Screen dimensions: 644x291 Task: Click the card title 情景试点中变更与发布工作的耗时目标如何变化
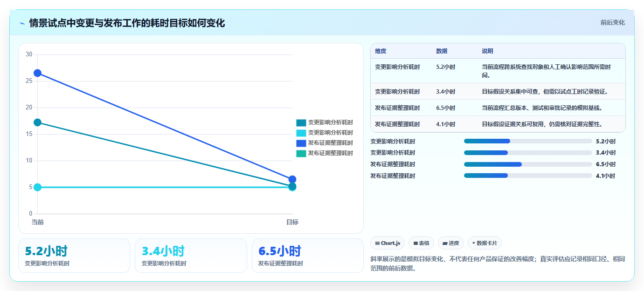pos(127,23)
